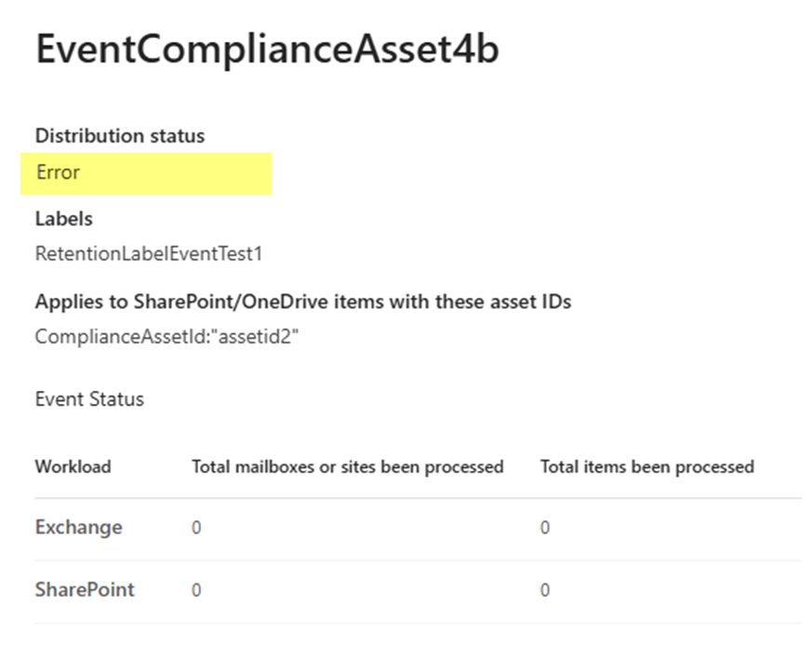Open the RetentionLabelEventTest1 label
The image size is (812, 672).
point(149,254)
